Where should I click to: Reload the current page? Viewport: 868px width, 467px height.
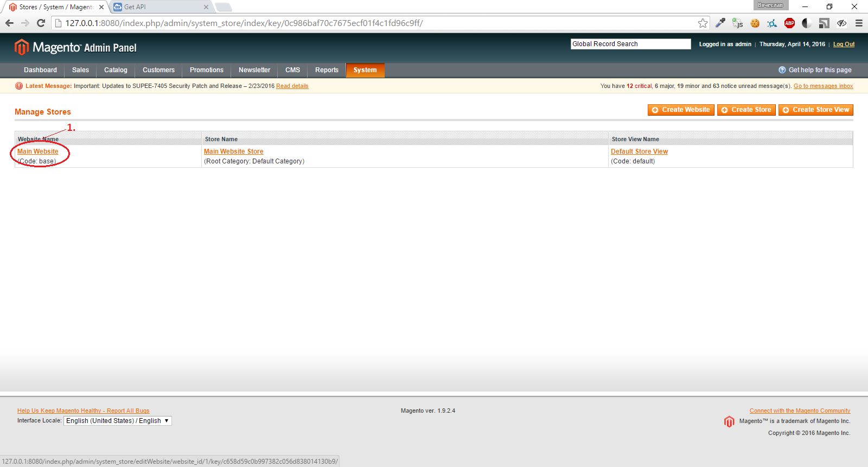coord(41,23)
